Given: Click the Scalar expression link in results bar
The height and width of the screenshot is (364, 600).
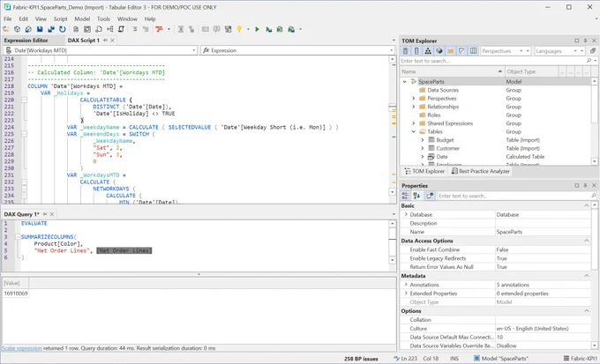Looking at the screenshot, I should click(21, 348).
